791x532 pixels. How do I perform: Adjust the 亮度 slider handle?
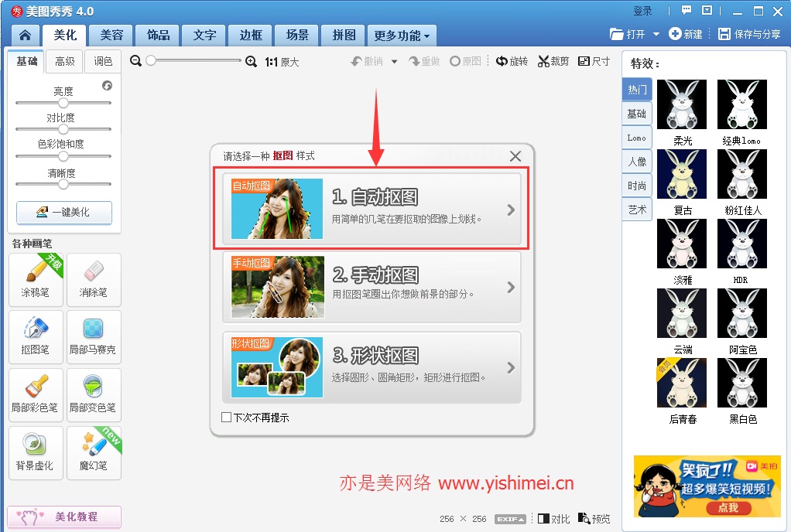pyautogui.click(x=63, y=103)
